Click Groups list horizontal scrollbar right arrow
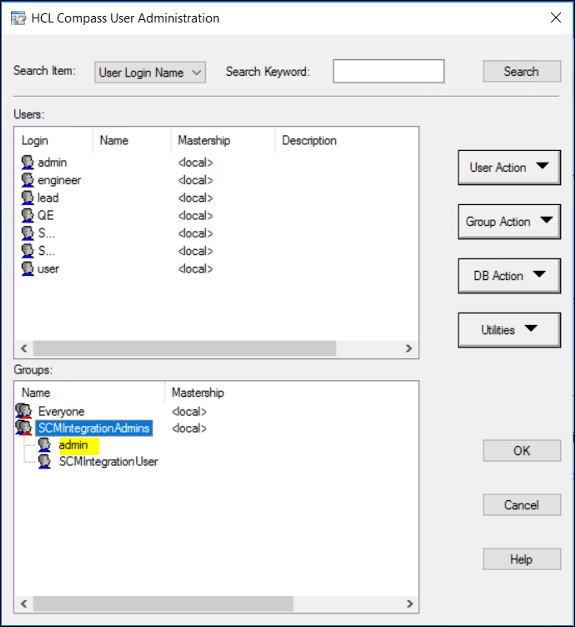 [409, 603]
